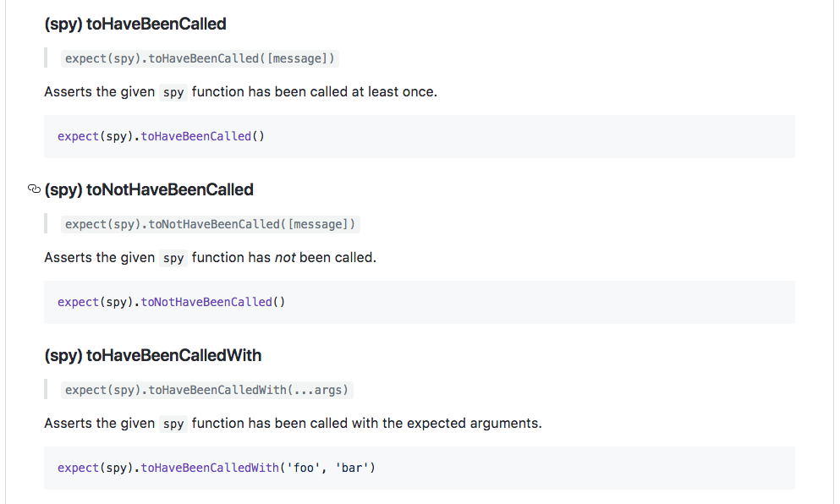Click "...args" in the toHaveBeenCalledWith signature
The width and height of the screenshot is (840, 504).
319,390
